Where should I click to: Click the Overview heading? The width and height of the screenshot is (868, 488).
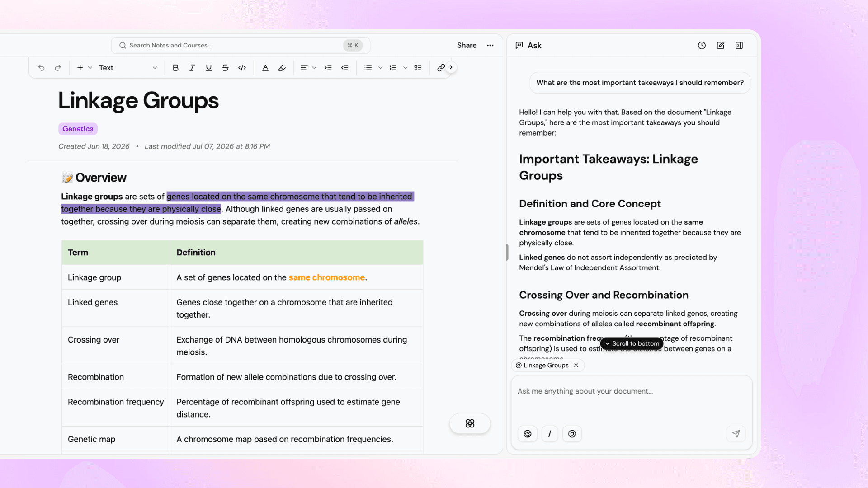click(x=101, y=178)
